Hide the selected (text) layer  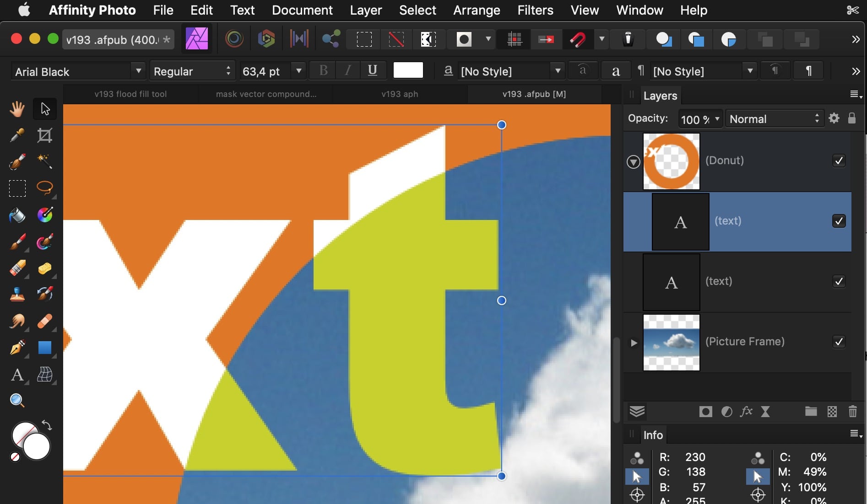coord(839,221)
